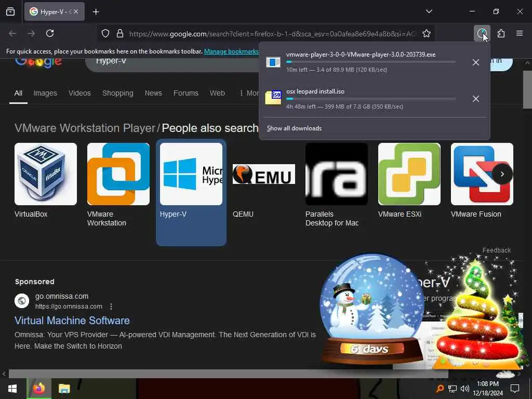Select the VirtualBox thumbnail
532x399 pixels.
coord(46,174)
